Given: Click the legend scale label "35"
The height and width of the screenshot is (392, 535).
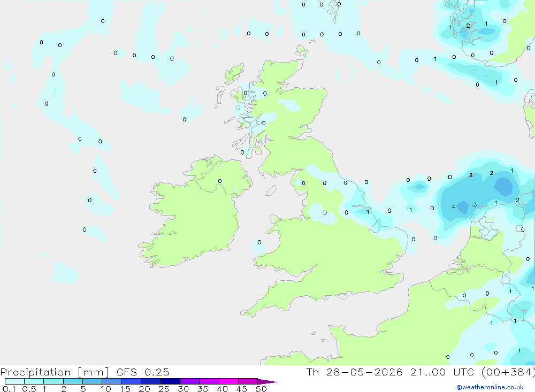Looking at the screenshot, I should tap(203, 389).
